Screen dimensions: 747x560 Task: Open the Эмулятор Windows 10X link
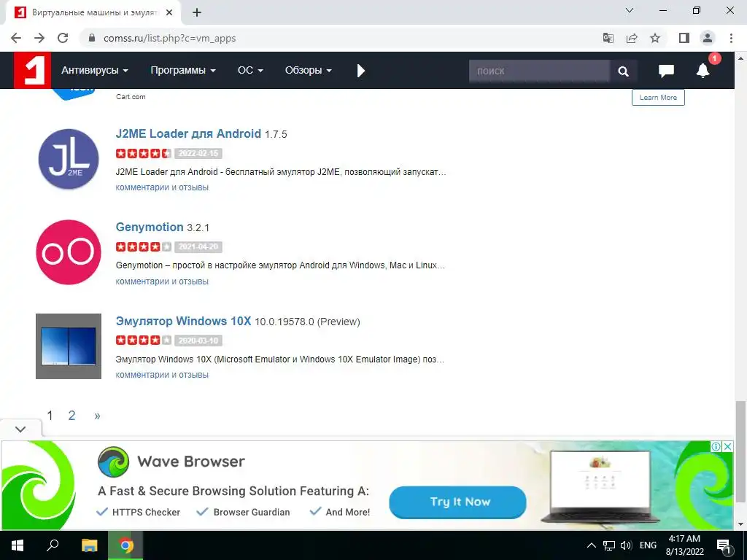183,321
